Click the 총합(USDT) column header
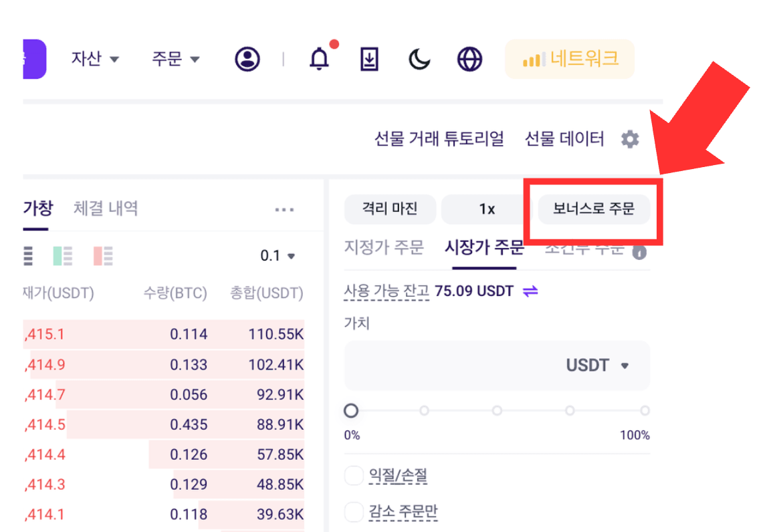The width and height of the screenshot is (765, 532). [x=266, y=293]
